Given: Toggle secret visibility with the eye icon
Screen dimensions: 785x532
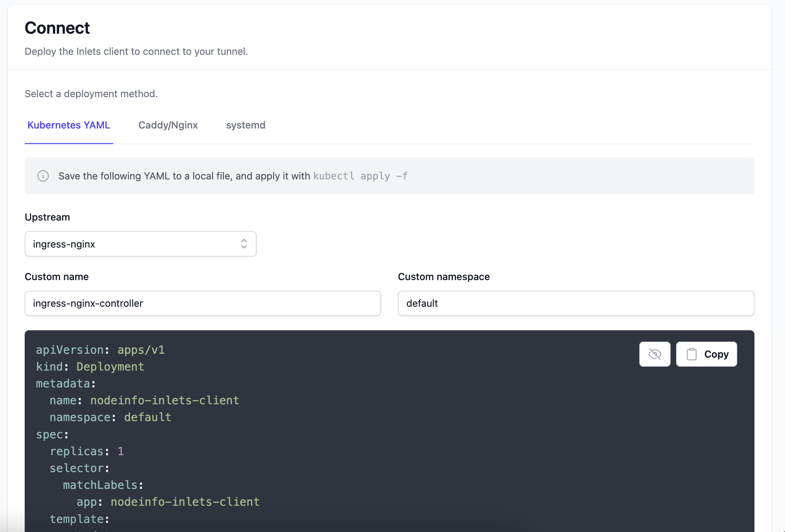Looking at the screenshot, I should pyautogui.click(x=655, y=354).
